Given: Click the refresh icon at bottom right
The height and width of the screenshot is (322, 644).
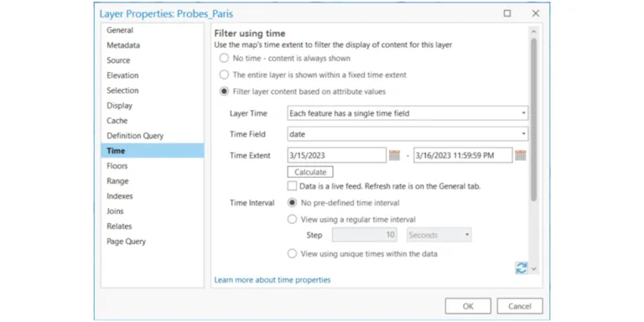Looking at the screenshot, I should pyautogui.click(x=522, y=268).
